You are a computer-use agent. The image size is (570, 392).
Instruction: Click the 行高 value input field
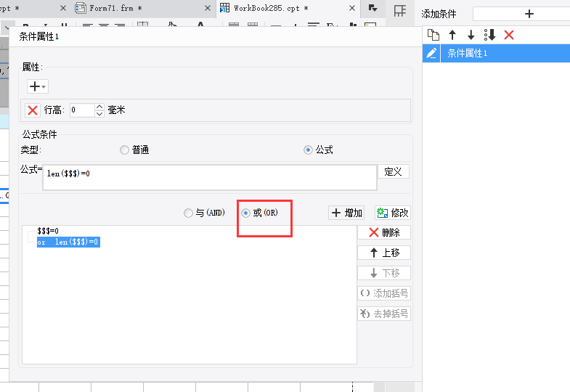tap(83, 110)
